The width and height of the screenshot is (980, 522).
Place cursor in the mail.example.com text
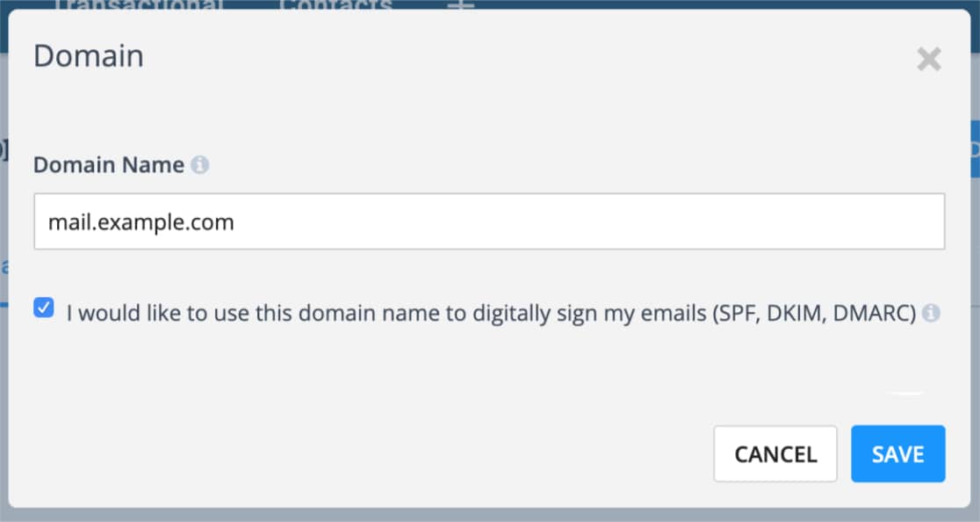click(141, 222)
